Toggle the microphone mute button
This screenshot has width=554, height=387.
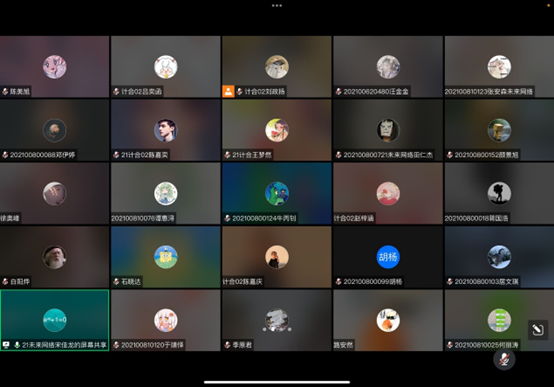pos(504,360)
